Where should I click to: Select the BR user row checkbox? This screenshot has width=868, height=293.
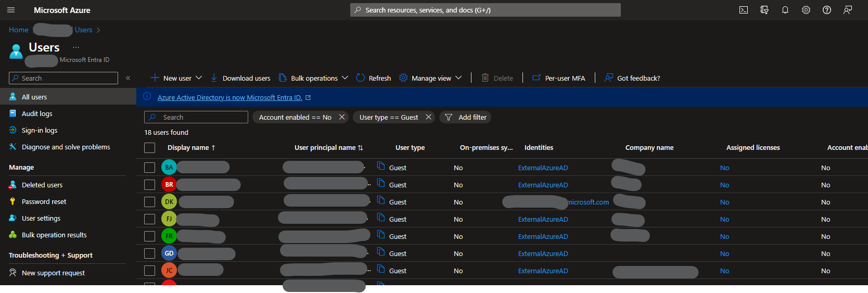coord(150,185)
